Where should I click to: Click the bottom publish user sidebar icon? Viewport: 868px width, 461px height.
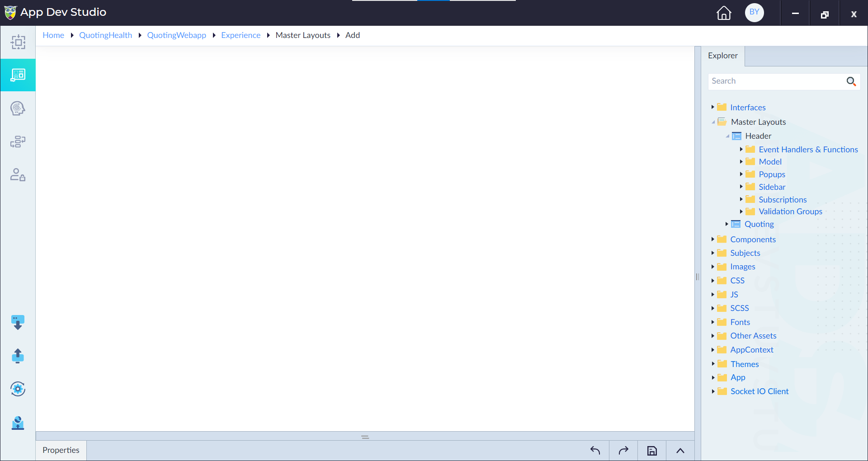click(x=18, y=423)
